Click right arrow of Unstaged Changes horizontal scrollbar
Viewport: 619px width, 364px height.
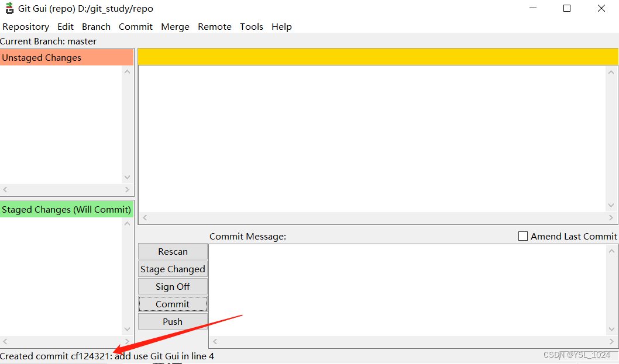(x=127, y=190)
